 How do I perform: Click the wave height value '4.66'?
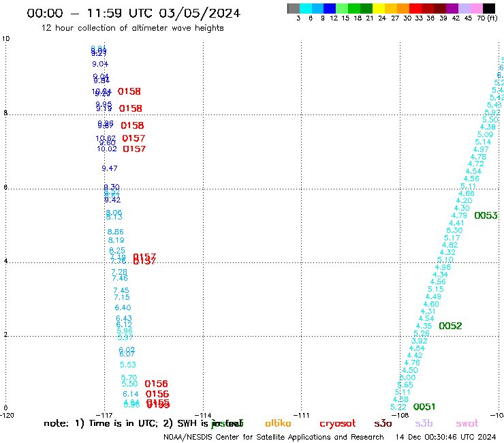(x=467, y=194)
